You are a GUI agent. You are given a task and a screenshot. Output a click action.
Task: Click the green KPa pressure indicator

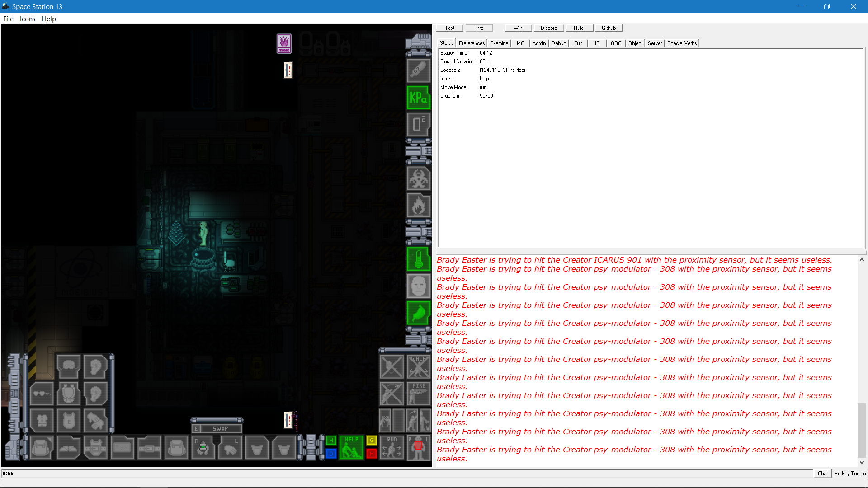pyautogui.click(x=418, y=98)
